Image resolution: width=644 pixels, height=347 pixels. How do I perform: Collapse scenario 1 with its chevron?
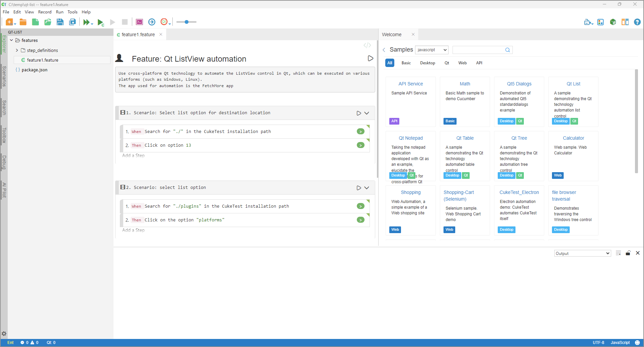coord(367,113)
